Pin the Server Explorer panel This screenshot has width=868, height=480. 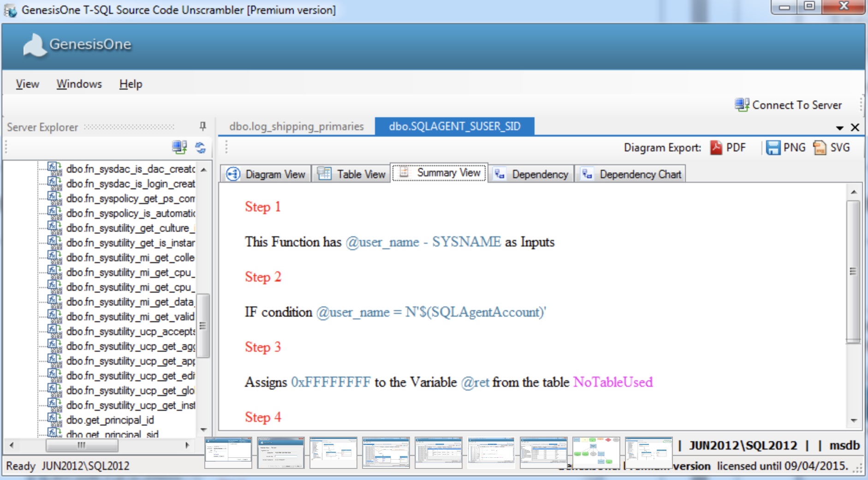(x=202, y=126)
